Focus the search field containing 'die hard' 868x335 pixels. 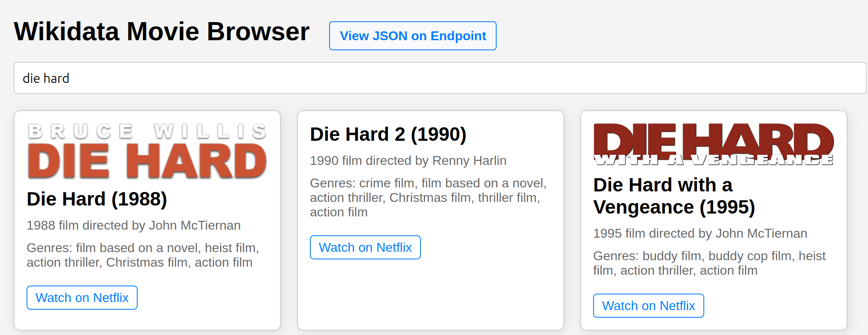(440, 78)
